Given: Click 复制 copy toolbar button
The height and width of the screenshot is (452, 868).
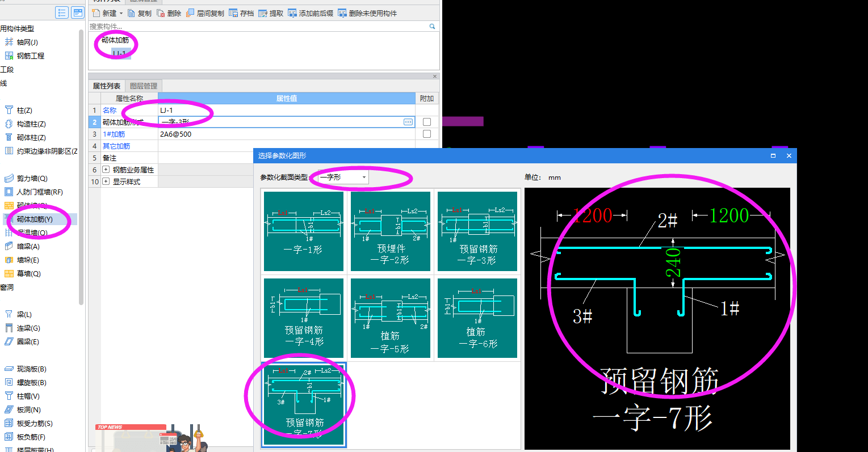Looking at the screenshot, I should tap(140, 13).
